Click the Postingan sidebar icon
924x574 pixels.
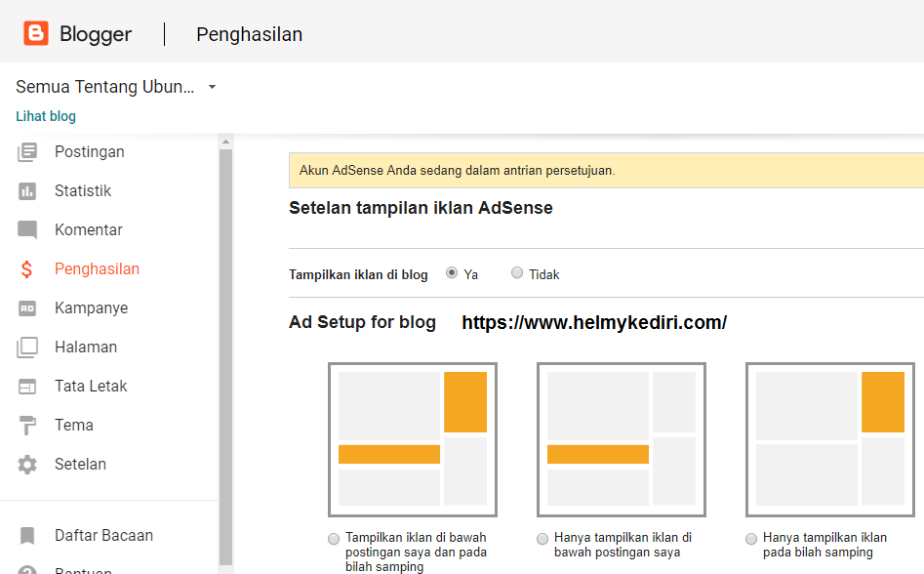point(27,152)
